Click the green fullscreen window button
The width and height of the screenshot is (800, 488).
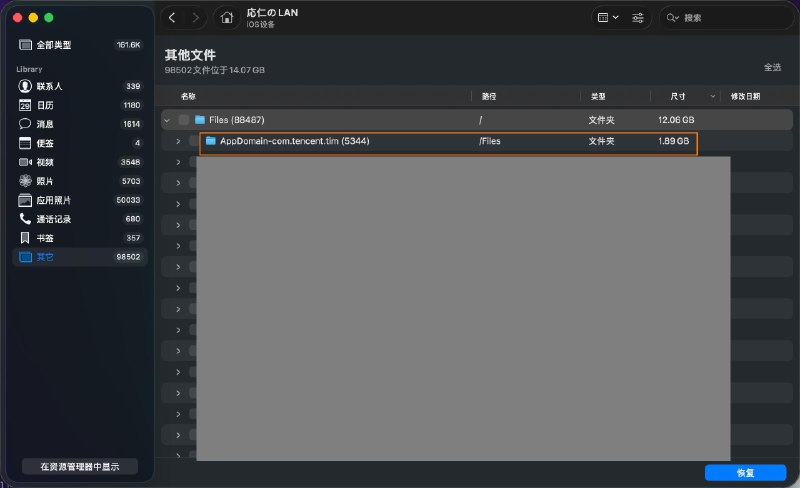point(49,18)
